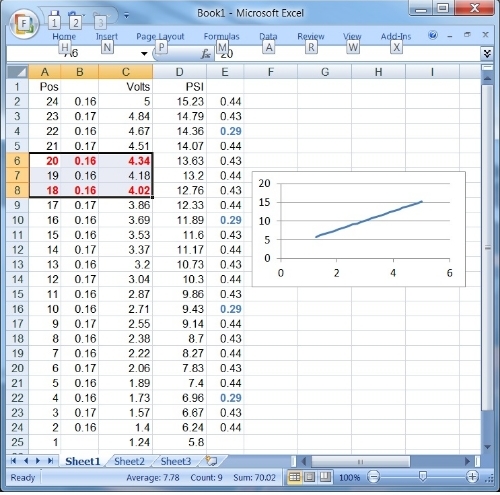Open the Formulas ribbon tab
This screenshot has width=500, height=495.
coord(221,36)
